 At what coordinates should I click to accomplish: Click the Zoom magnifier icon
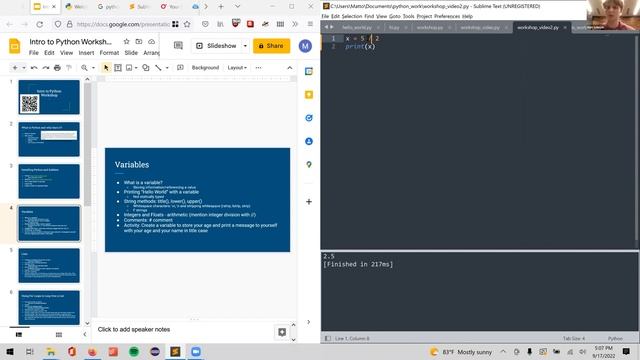[x=84, y=68]
